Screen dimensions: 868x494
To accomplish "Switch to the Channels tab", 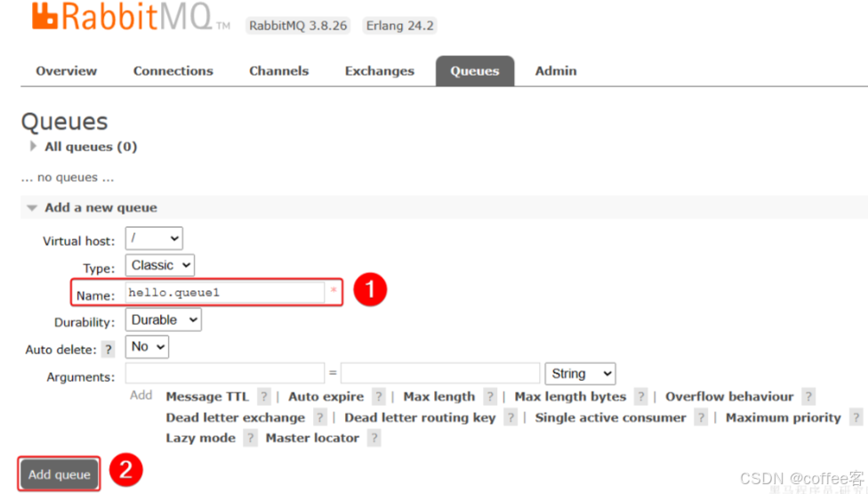I will click(279, 71).
